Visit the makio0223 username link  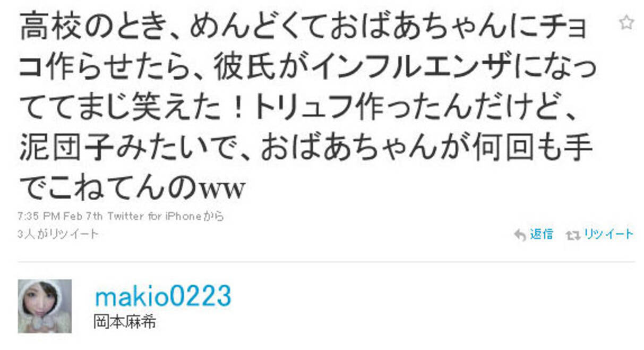163,296
